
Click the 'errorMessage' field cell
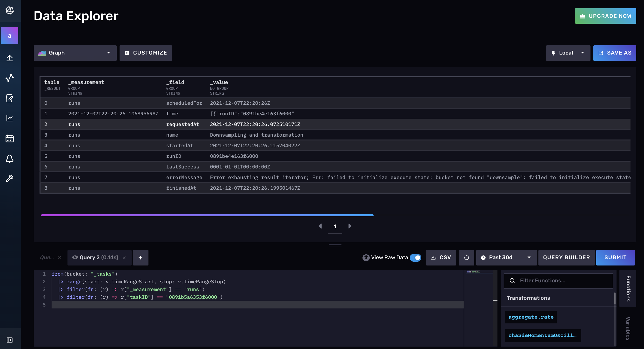[184, 177]
